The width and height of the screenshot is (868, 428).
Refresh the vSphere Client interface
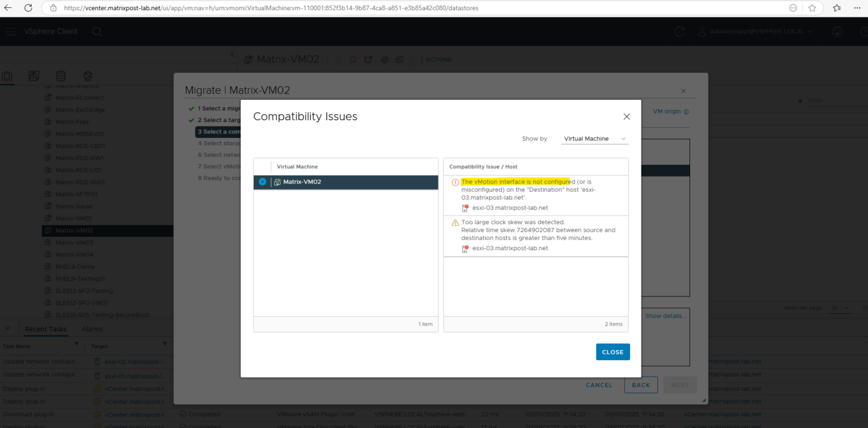coord(679,32)
